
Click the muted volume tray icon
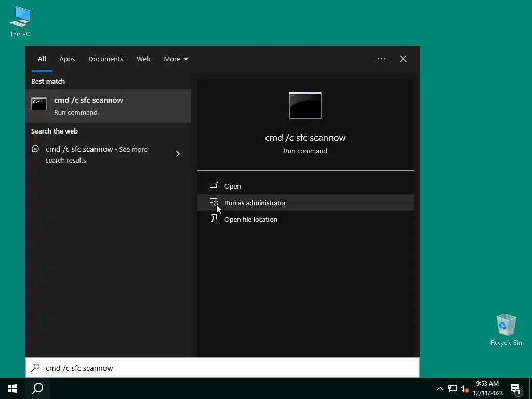(464, 389)
